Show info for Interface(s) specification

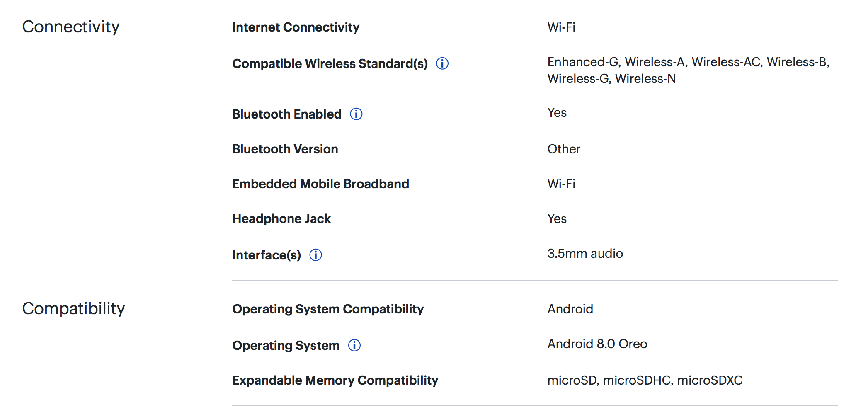pyautogui.click(x=315, y=255)
